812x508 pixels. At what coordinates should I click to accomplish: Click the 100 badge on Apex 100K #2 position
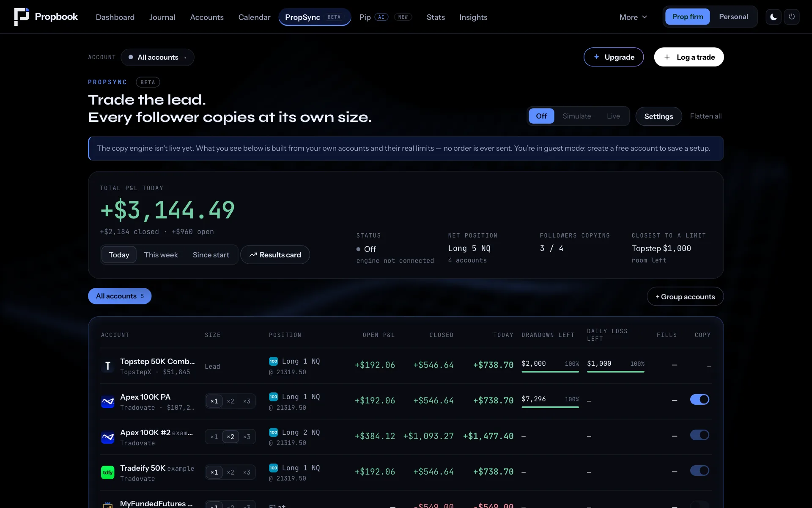click(x=274, y=432)
